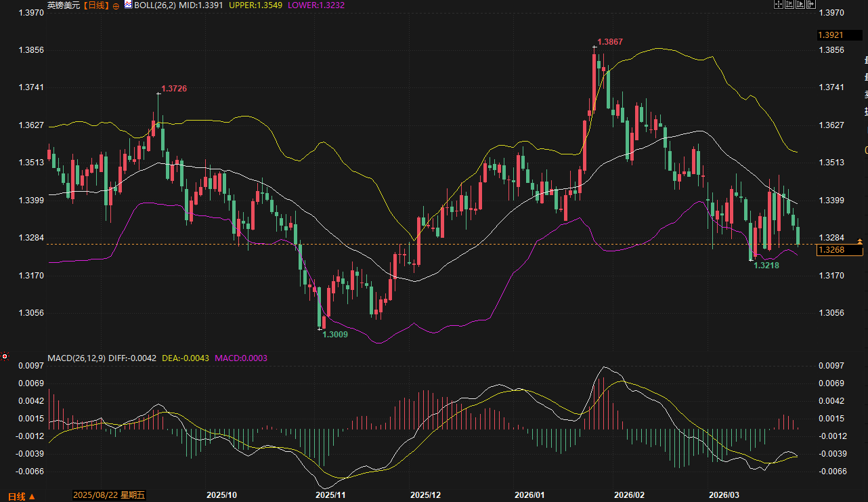The width and height of the screenshot is (868, 502).
Task: Click the circled plus next to 日线 title
Action: click(x=116, y=5)
